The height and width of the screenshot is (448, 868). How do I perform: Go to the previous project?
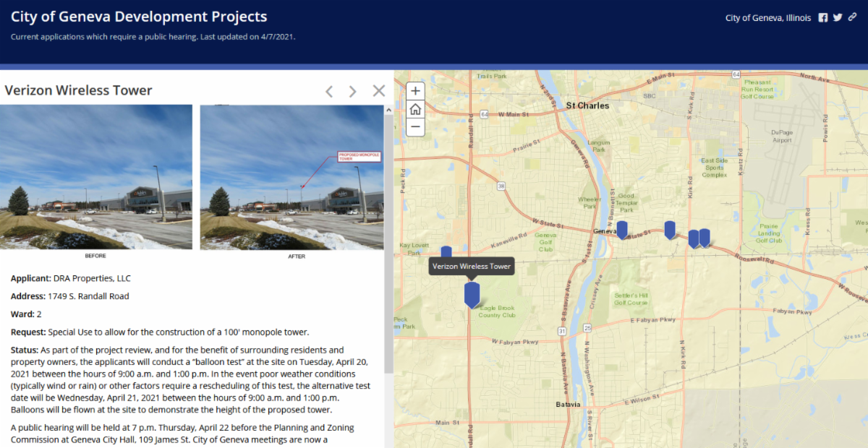click(x=329, y=91)
